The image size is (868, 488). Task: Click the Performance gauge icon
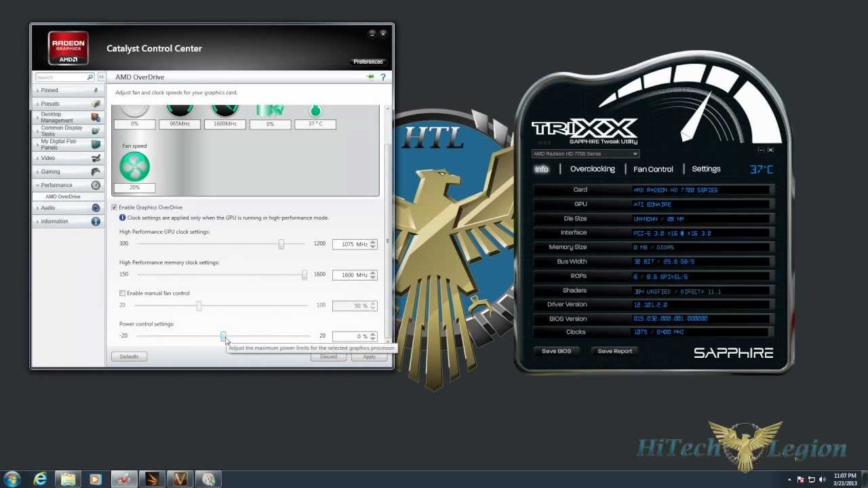96,185
